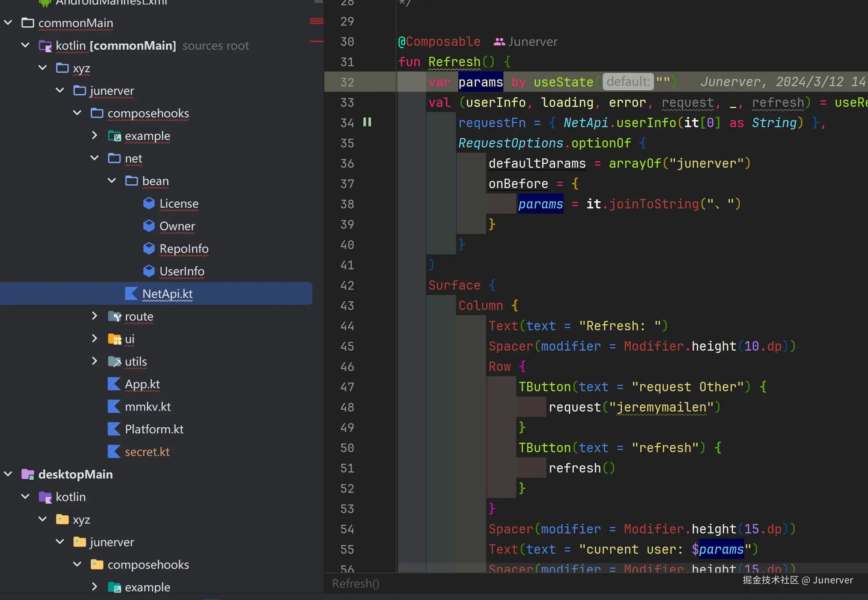Click the Kotlin icon beside secret.kt
Image resolution: width=868 pixels, height=600 pixels.
114,452
